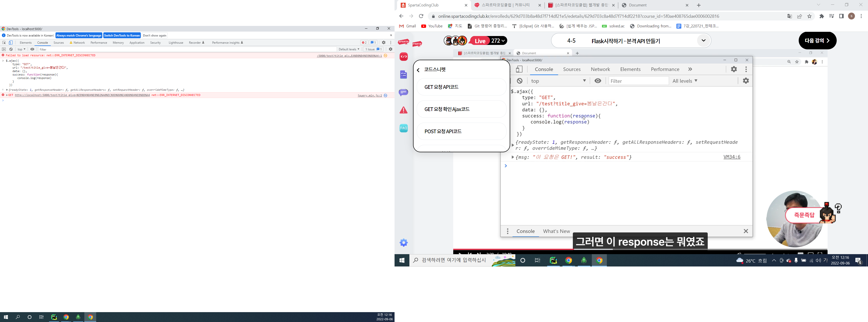Open the Default levels dropdown
The height and width of the screenshot is (322, 868).
coord(349,49)
